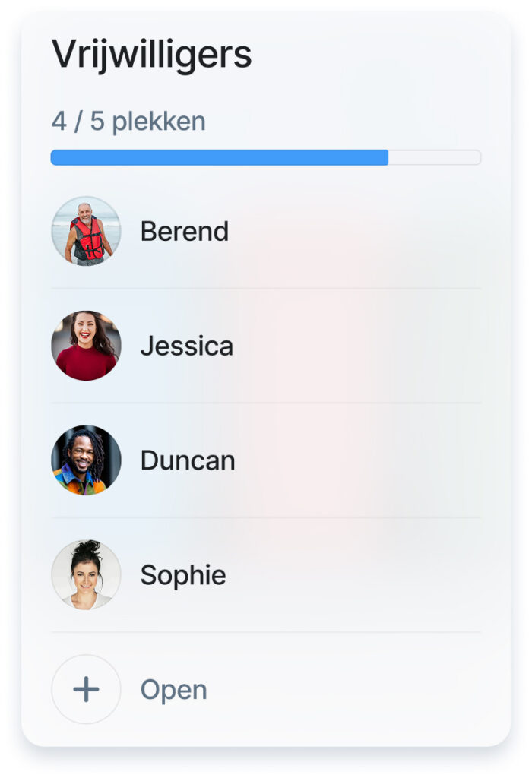Click the separator above the Open row

click(x=266, y=632)
